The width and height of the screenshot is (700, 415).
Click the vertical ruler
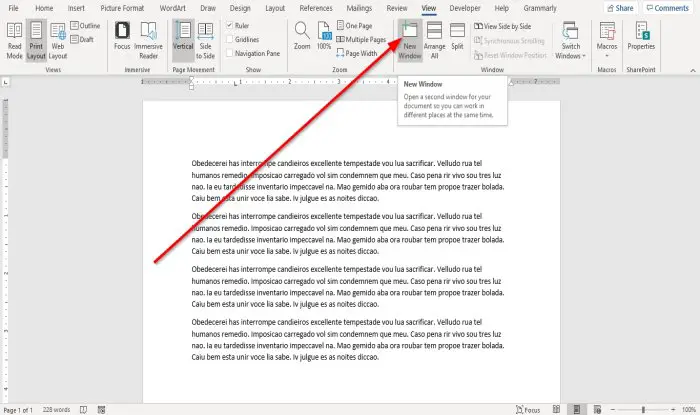coord(5,250)
